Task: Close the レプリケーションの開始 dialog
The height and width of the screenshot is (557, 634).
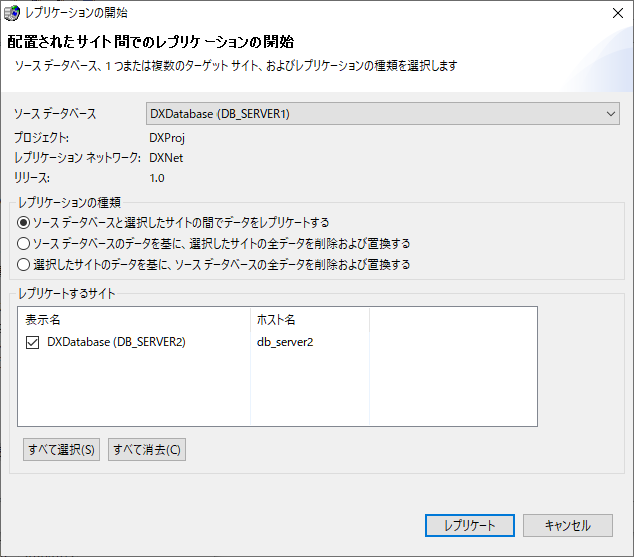Action: [x=614, y=14]
